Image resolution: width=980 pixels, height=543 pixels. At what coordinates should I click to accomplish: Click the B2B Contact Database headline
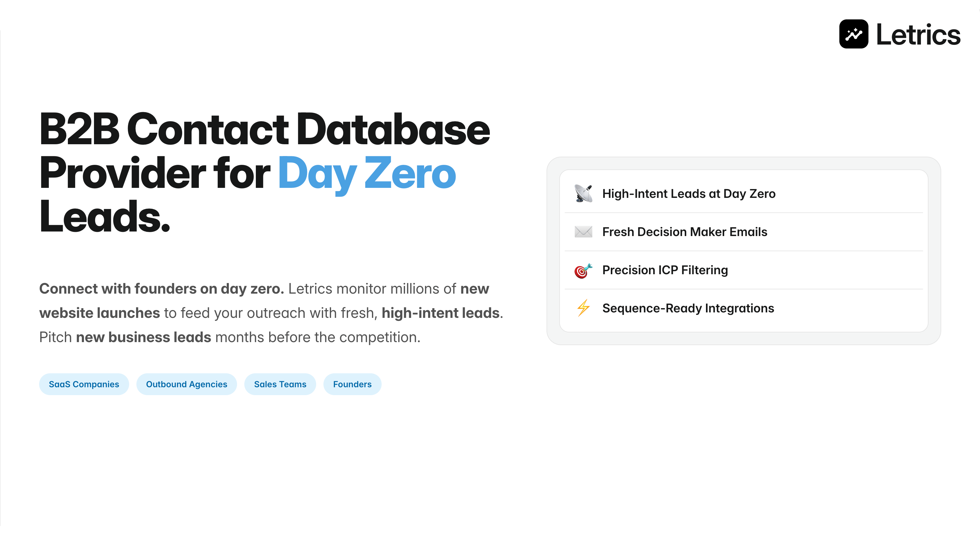coord(264,130)
